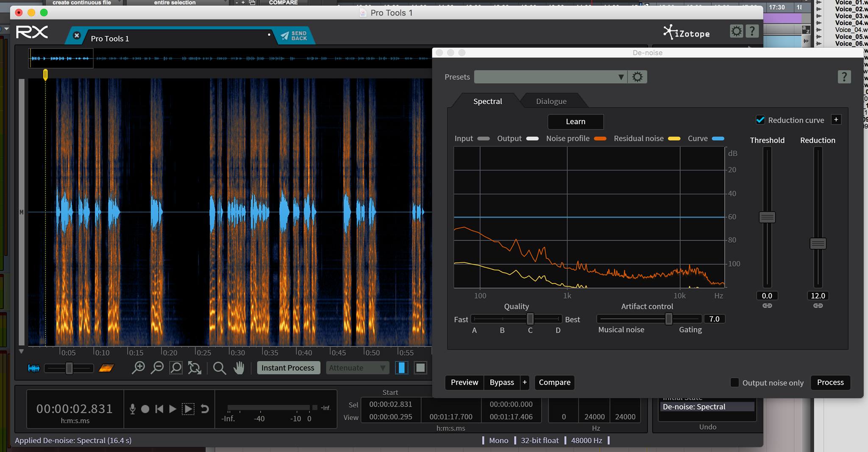
Task: Click the 32-bit float status entry
Action: (x=540, y=441)
